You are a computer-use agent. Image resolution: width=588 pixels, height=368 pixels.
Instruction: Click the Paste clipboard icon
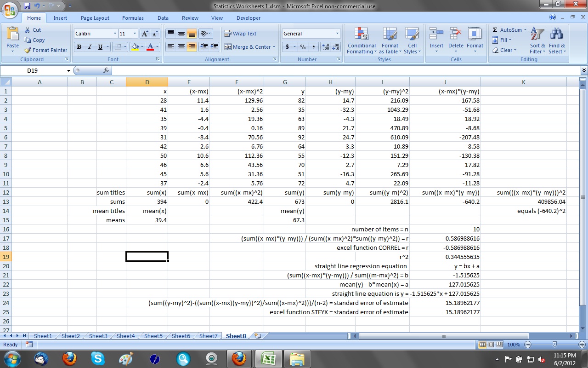pos(12,34)
